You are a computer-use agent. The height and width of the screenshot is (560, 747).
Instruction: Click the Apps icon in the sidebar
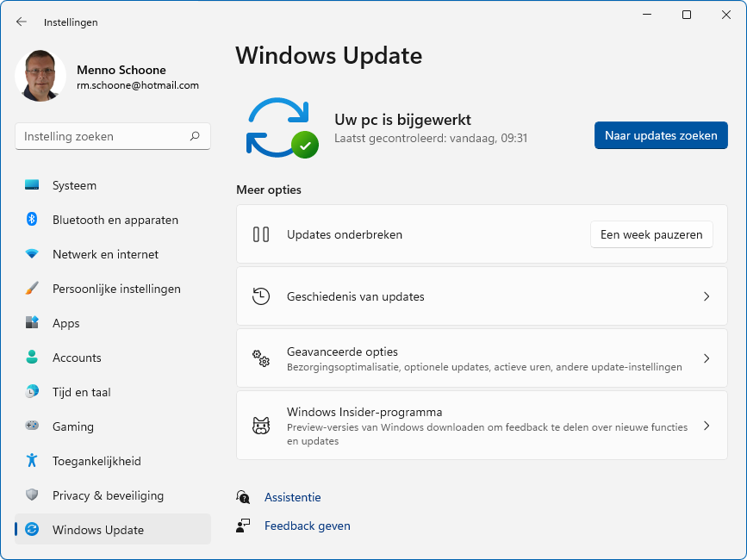coord(32,322)
